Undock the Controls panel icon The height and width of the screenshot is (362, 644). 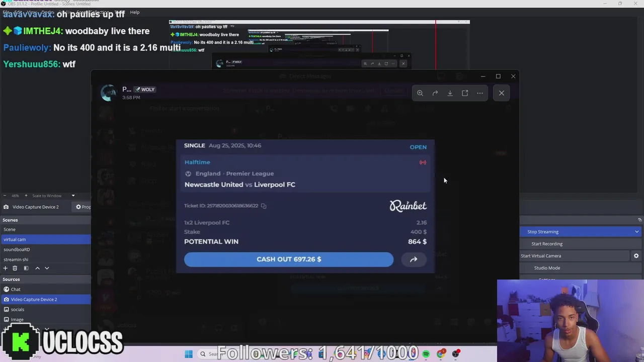[639, 220]
